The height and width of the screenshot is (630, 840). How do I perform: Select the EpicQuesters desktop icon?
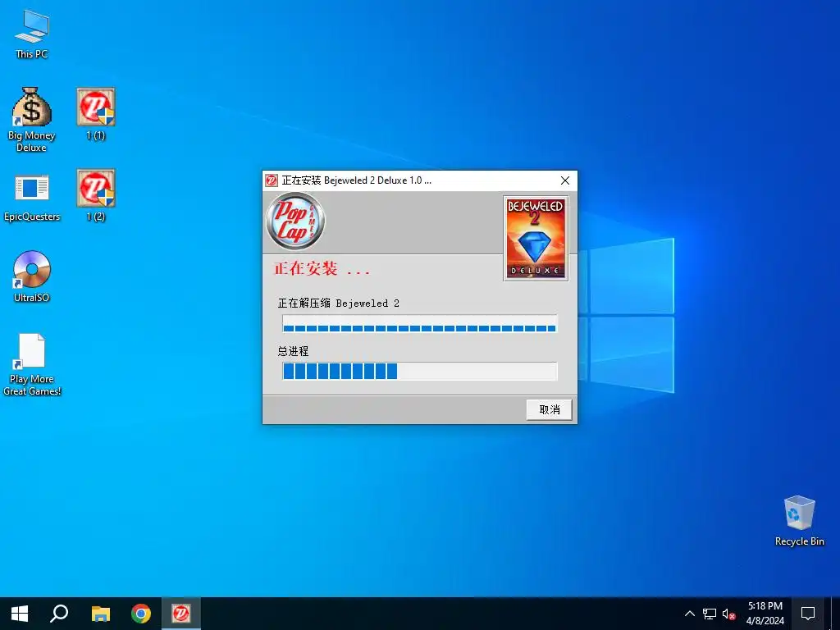pos(32,197)
